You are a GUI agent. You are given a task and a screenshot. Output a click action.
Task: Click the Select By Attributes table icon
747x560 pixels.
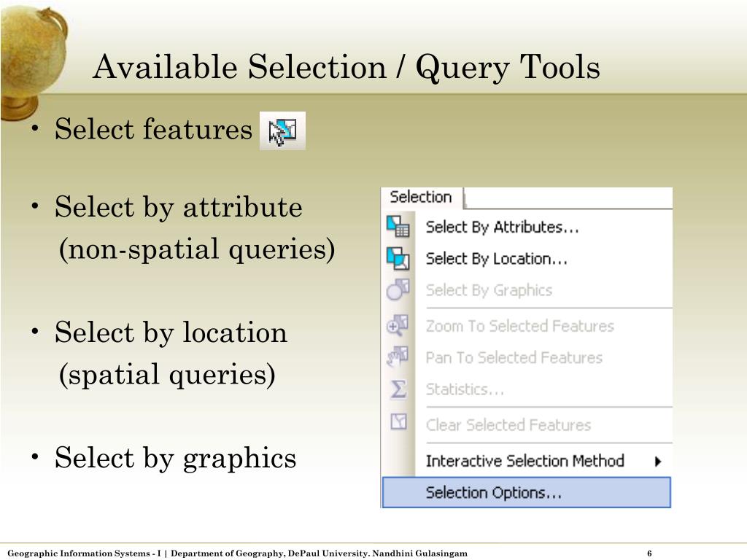(398, 226)
